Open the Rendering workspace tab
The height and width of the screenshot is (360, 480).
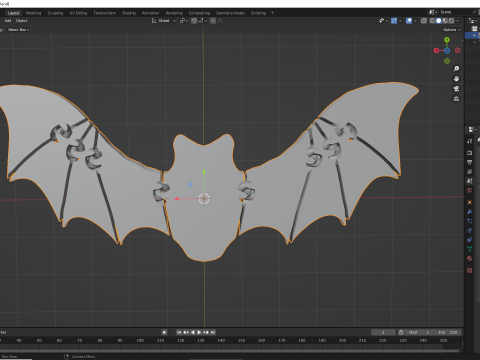click(174, 13)
